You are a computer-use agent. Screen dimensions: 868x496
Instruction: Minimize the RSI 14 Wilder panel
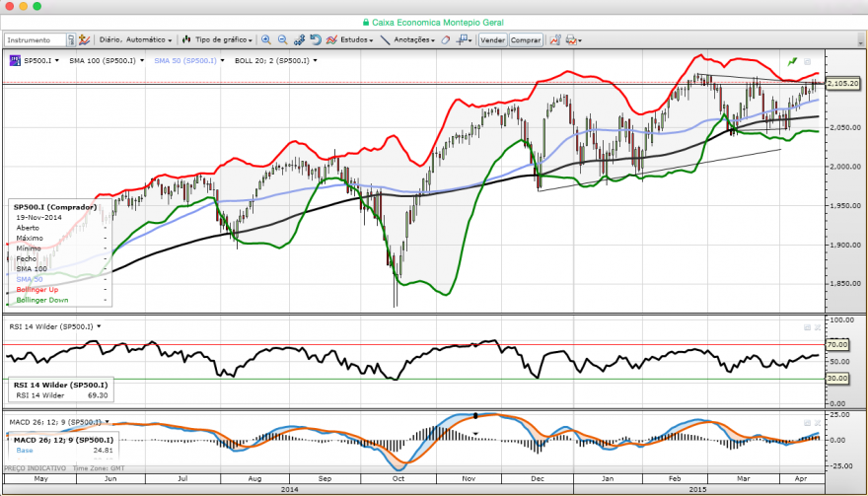point(807,327)
